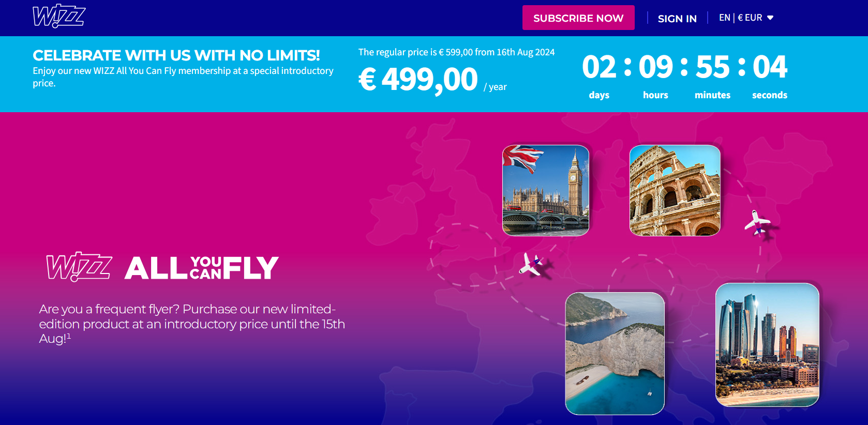Click the Zakynthos beach cove thumbnail

(615, 354)
